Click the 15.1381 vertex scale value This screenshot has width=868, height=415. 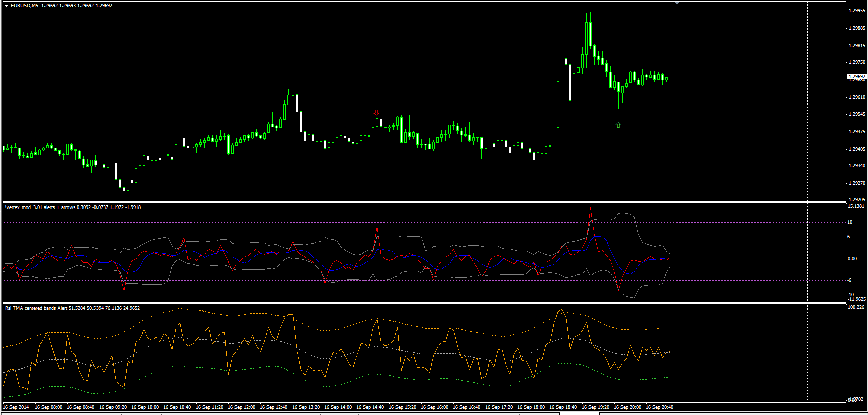point(856,206)
